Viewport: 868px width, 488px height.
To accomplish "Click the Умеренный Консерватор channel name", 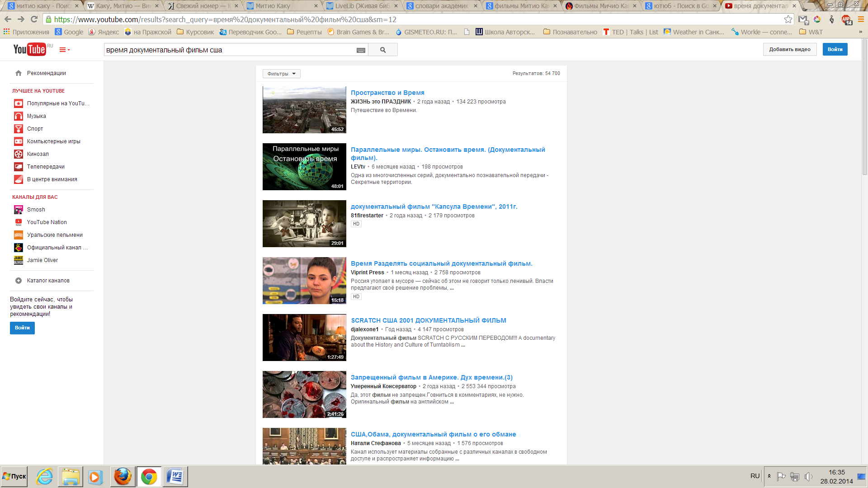I will coord(383,386).
